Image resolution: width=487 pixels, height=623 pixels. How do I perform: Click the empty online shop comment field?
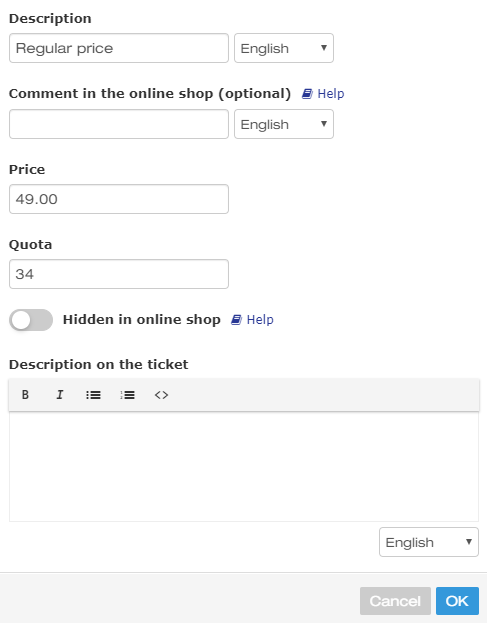119,124
